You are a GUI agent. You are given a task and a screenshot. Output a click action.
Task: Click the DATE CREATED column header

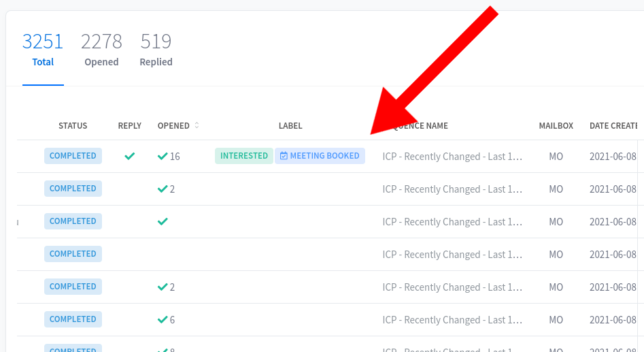pyautogui.click(x=613, y=126)
